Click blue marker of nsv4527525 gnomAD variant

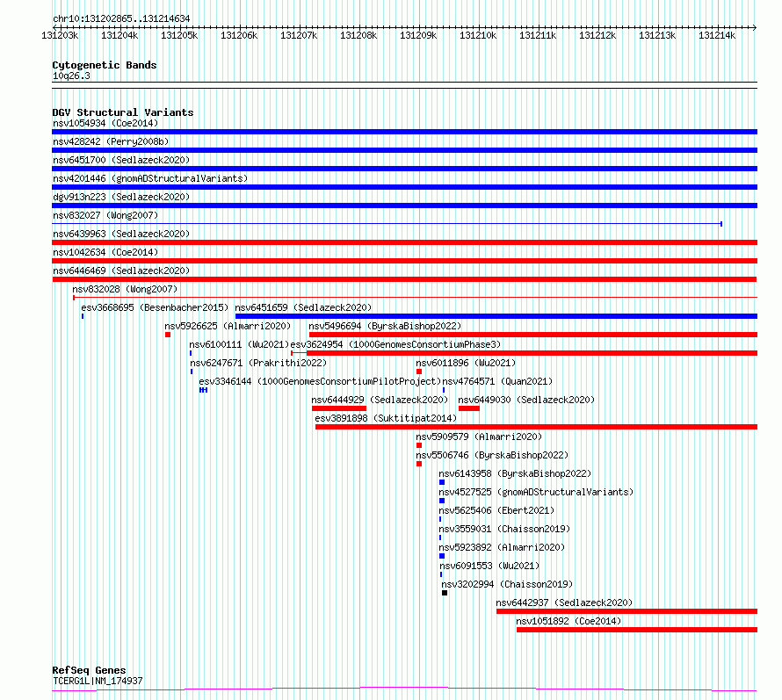pyautogui.click(x=442, y=501)
